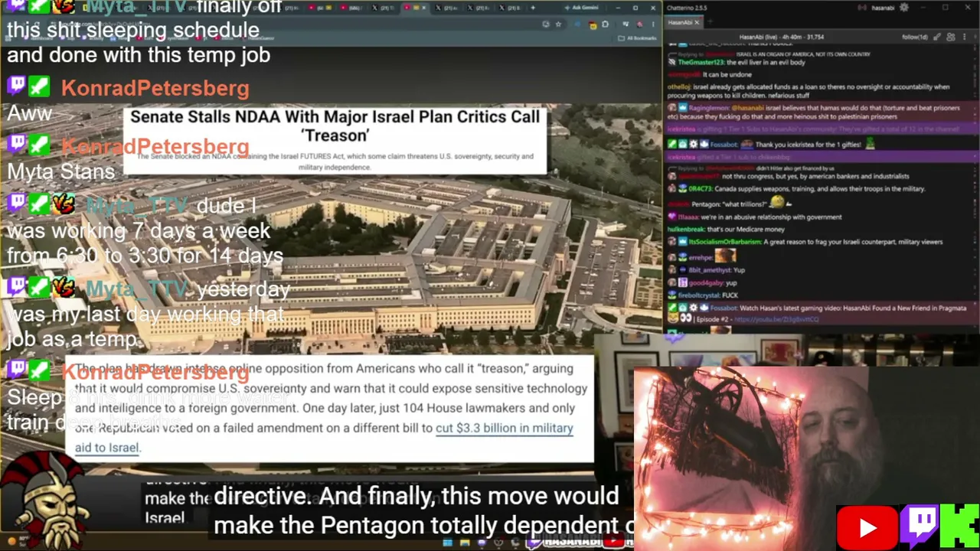
Task: Click the live status icon beside hasanabi
Action: (862, 8)
